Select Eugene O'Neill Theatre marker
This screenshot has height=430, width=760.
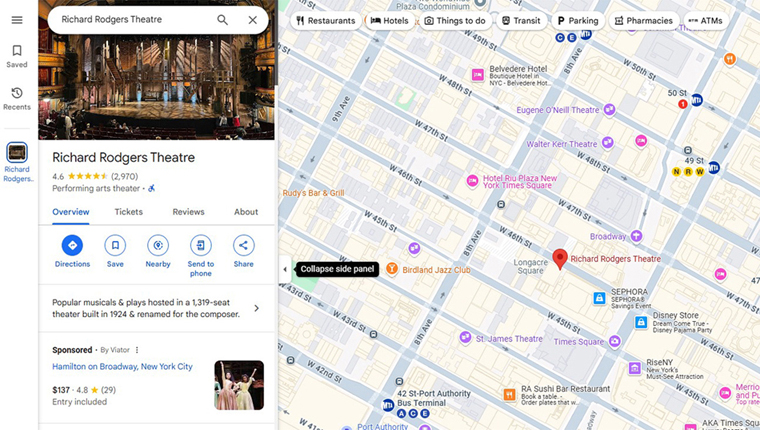click(609, 110)
